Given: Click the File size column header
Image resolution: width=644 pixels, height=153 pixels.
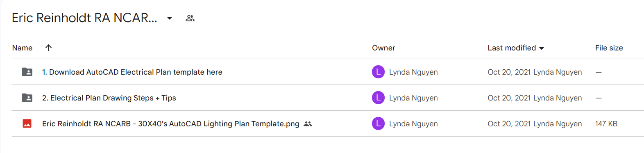Looking at the screenshot, I should click(609, 48).
